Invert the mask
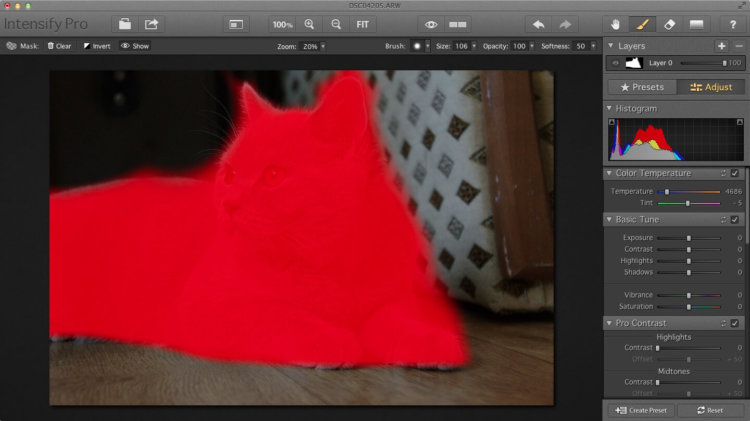The height and width of the screenshot is (421, 750). click(x=97, y=46)
